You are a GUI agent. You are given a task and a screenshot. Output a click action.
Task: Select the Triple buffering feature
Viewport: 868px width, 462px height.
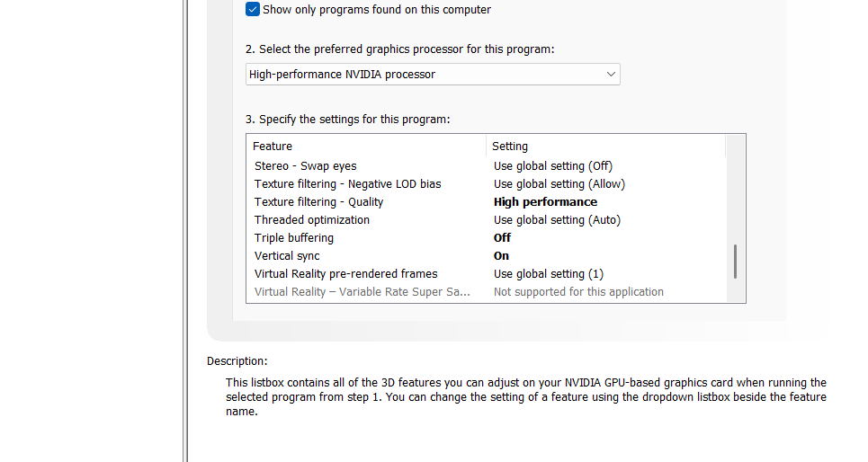(x=293, y=238)
